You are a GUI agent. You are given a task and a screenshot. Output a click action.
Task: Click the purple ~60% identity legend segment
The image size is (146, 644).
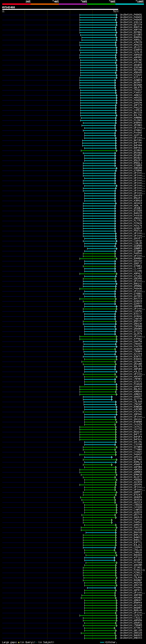[x=73, y=4]
